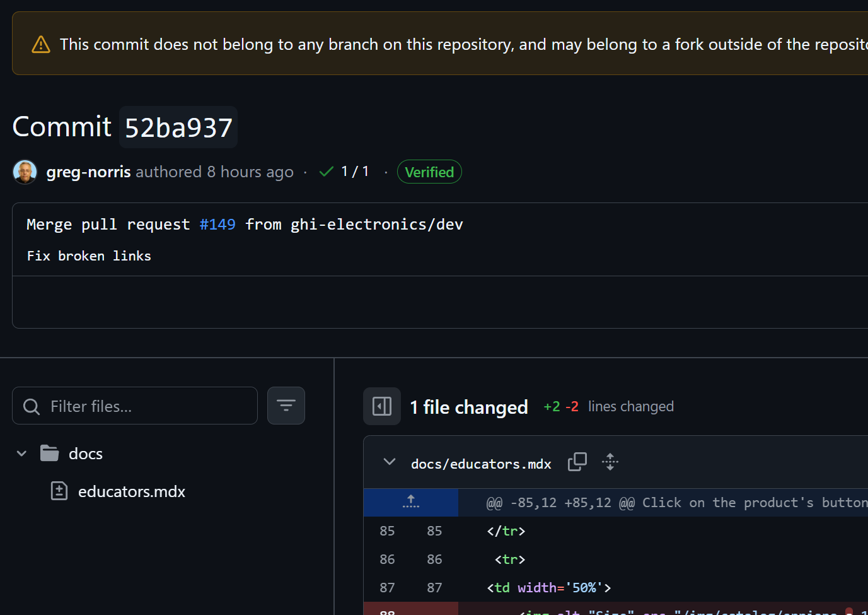868x615 pixels.
Task: Click the docs folder icon
Action: (49, 454)
